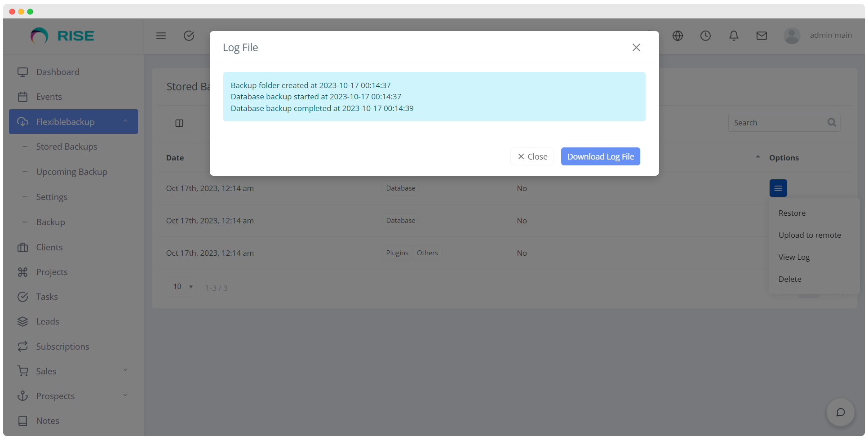
Task: Click the Close button in the Log File dialog
Action: pyautogui.click(x=531, y=156)
